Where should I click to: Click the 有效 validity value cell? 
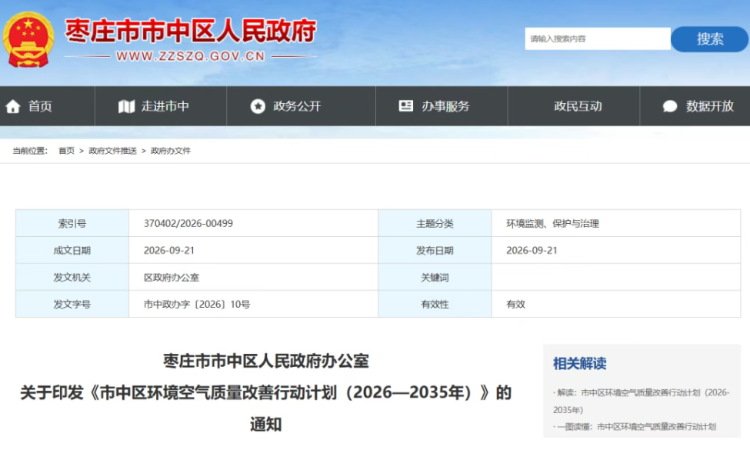[x=616, y=304]
